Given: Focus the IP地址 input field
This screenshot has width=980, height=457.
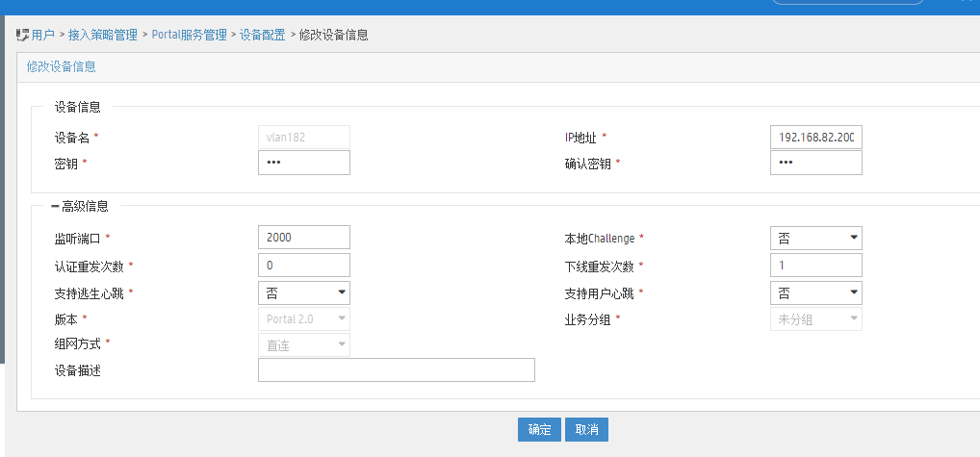Looking at the screenshot, I should coord(815,138).
